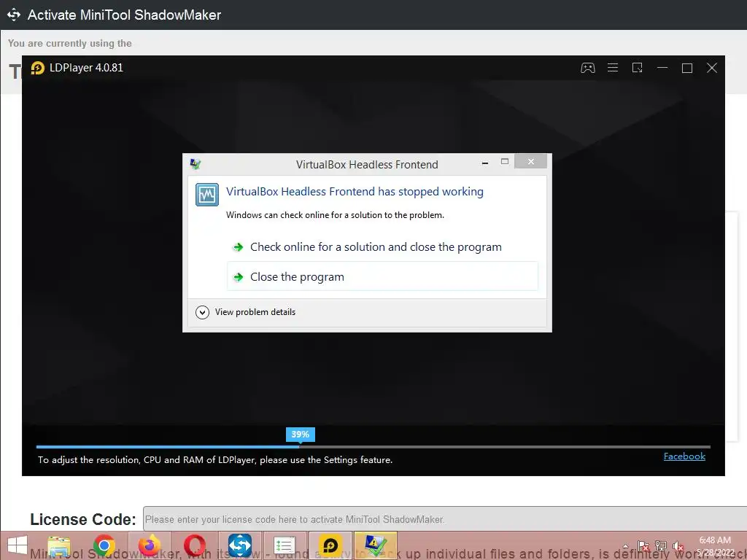The height and width of the screenshot is (560, 747).
Task: Click the LDPlayer loading progress bar
Action: (x=373, y=447)
